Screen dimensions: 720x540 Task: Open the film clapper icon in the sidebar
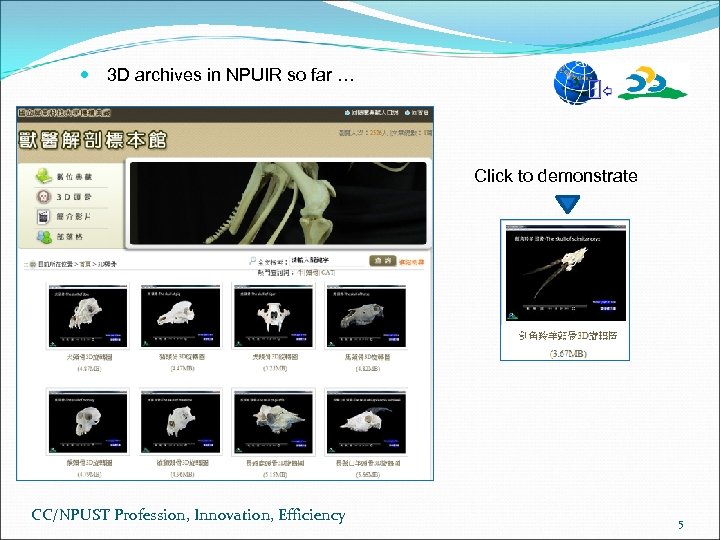43,216
